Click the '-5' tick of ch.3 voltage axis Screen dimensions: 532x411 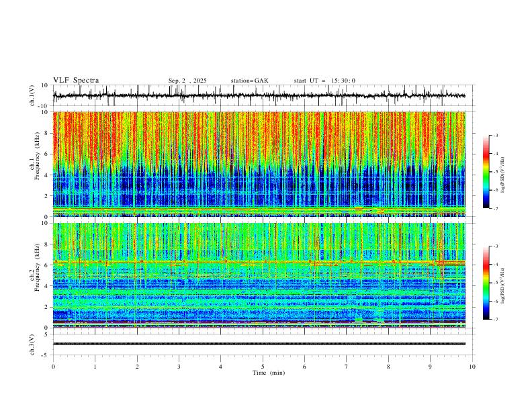(46, 355)
